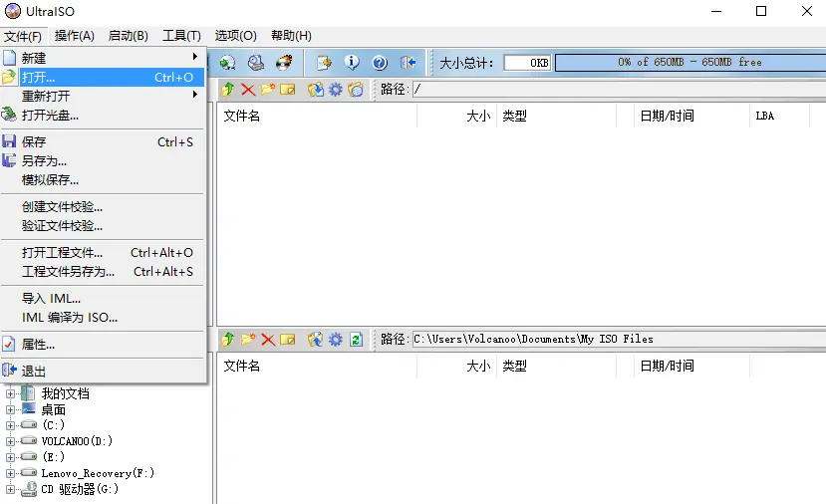Click red X delete in upper pane toolbar
The height and width of the screenshot is (504, 826).
(248, 90)
